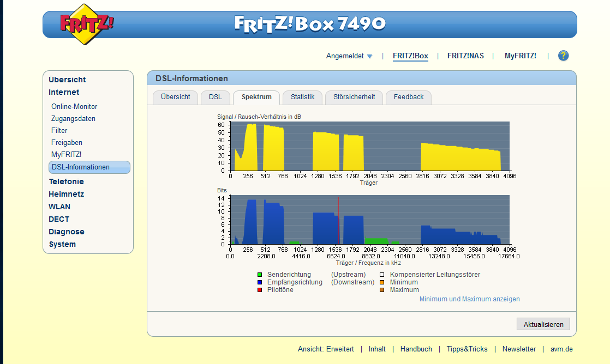610x364 pixels.
Task: Open the Telefonie sidebar section
Action: tap(66, 181)
